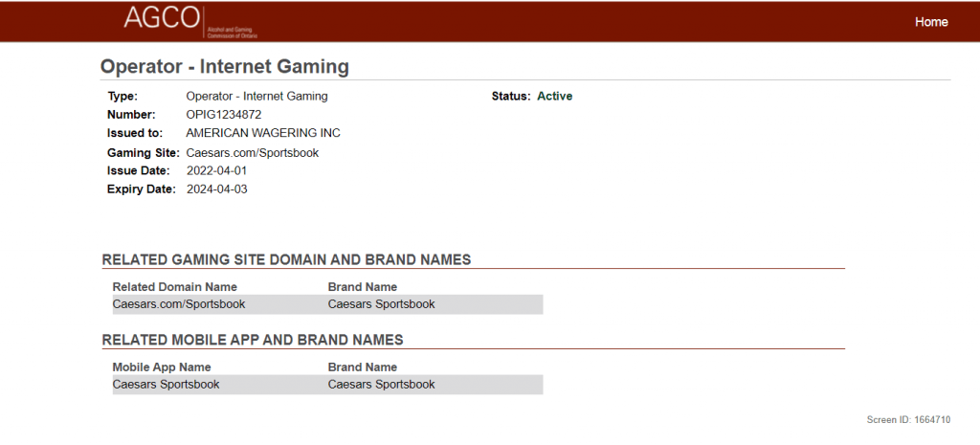Viewport: 980px width, 445px height.
Task: Click the AGCO logo in header
Action: pyautogui.click(x=190, y=22)
